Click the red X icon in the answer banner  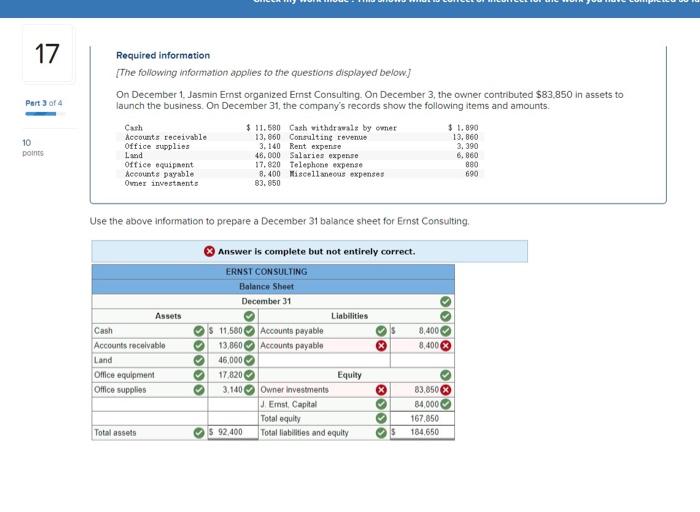(x=209, y=251)
